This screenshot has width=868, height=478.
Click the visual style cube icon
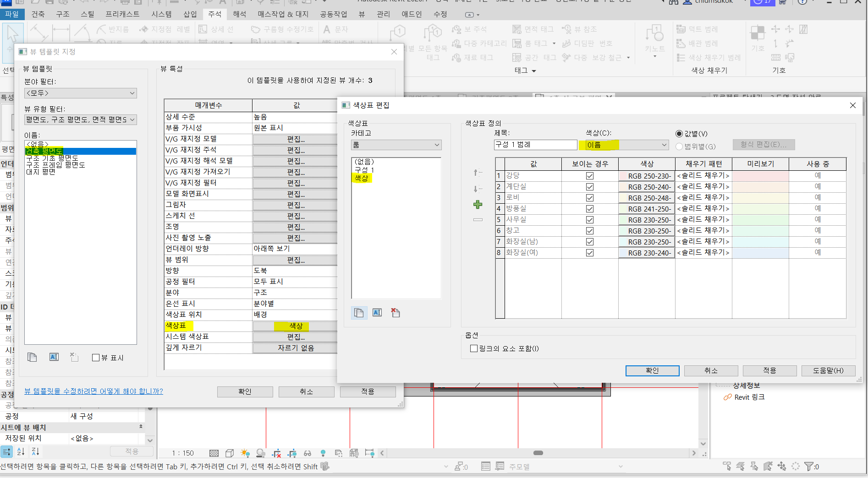230,453
